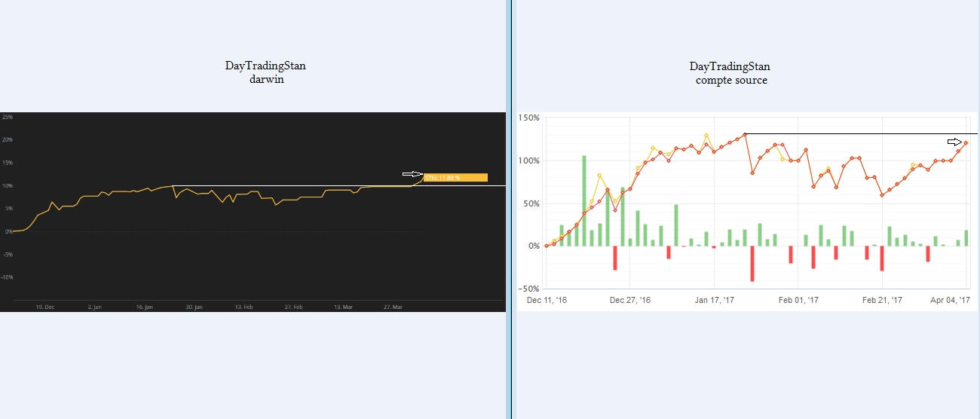980x419 pixels.
Task: Click the '27. Mar' date label
Action: [x=394, y=307]
